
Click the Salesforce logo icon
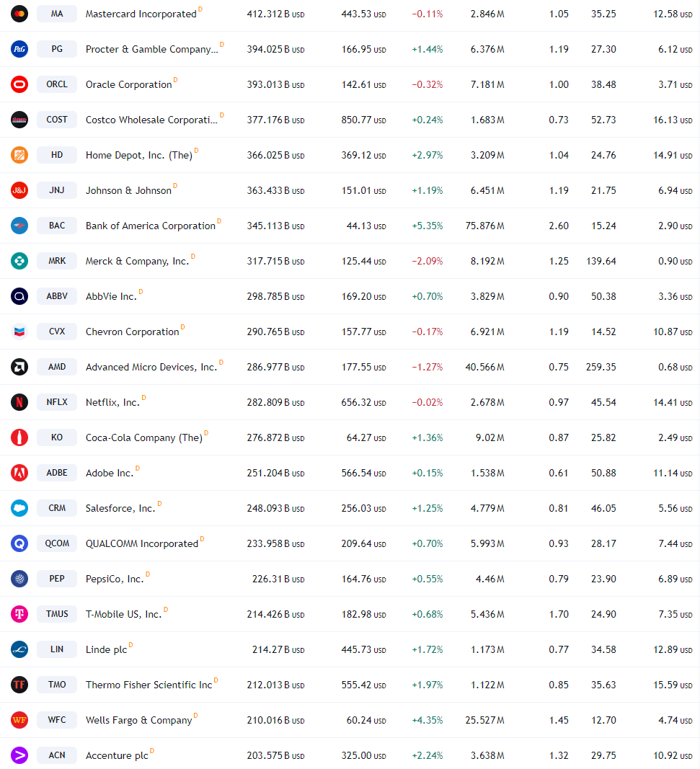(x=19, y=508)
